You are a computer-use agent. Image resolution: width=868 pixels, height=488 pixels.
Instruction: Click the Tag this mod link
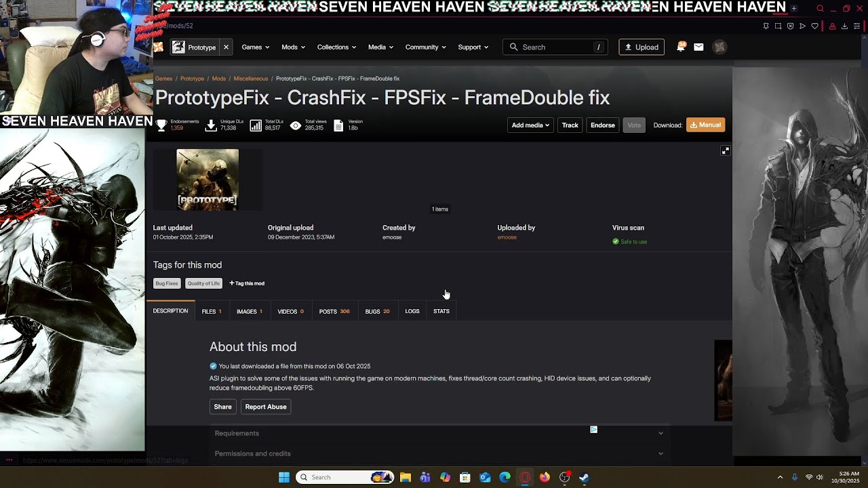coord(247,283)
